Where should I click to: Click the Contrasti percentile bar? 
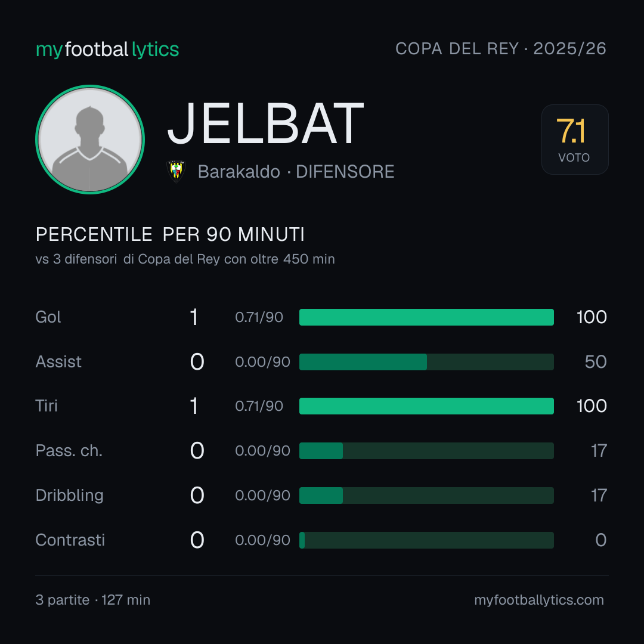point(426,540)
